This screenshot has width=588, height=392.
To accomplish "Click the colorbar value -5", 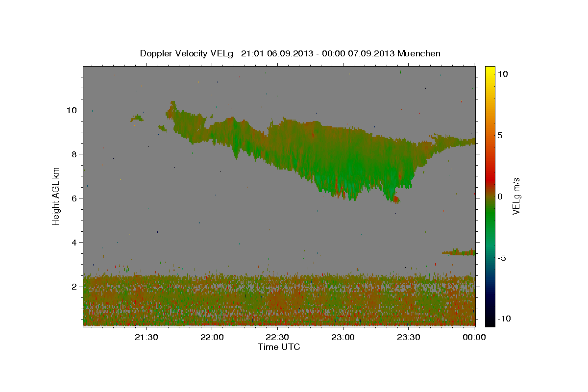I will click(x=502, y=258).
